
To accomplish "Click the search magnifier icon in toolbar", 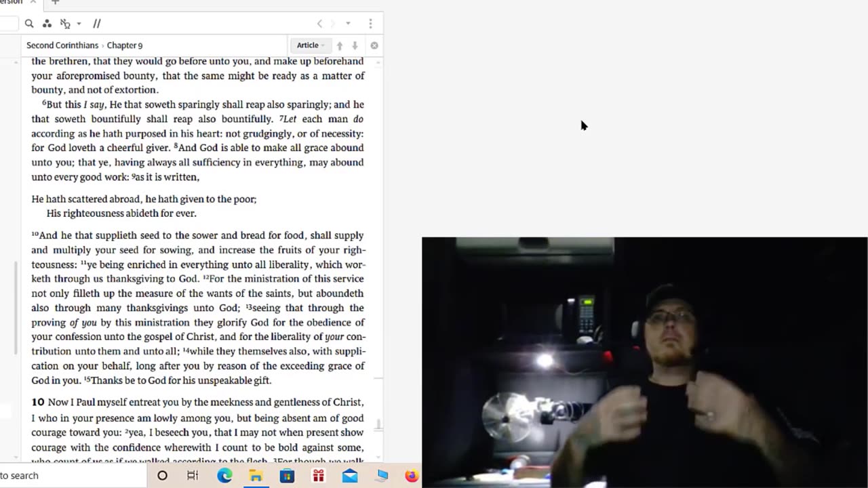I will click(29, 24).
